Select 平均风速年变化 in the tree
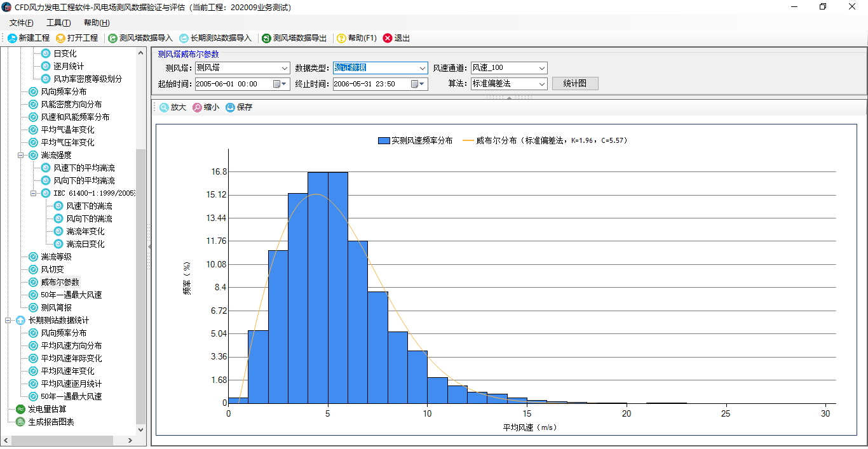 pyautogui.click(x=67, y=371)
